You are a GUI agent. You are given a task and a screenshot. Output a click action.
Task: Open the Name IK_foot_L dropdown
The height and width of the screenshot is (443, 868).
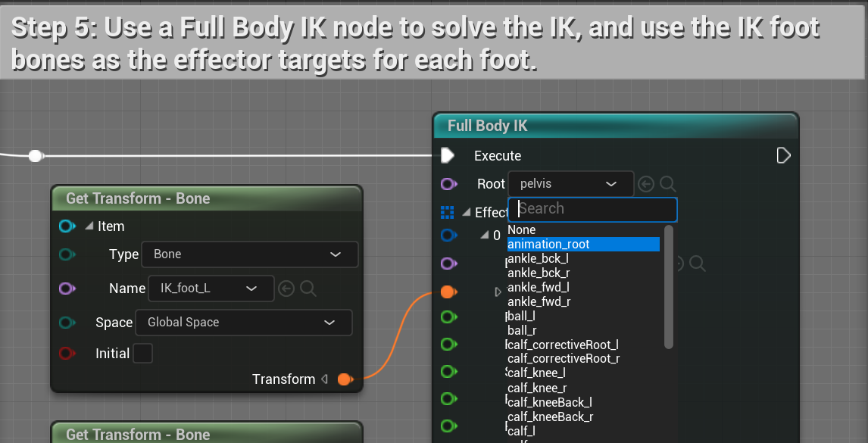[x=211, y=289]
